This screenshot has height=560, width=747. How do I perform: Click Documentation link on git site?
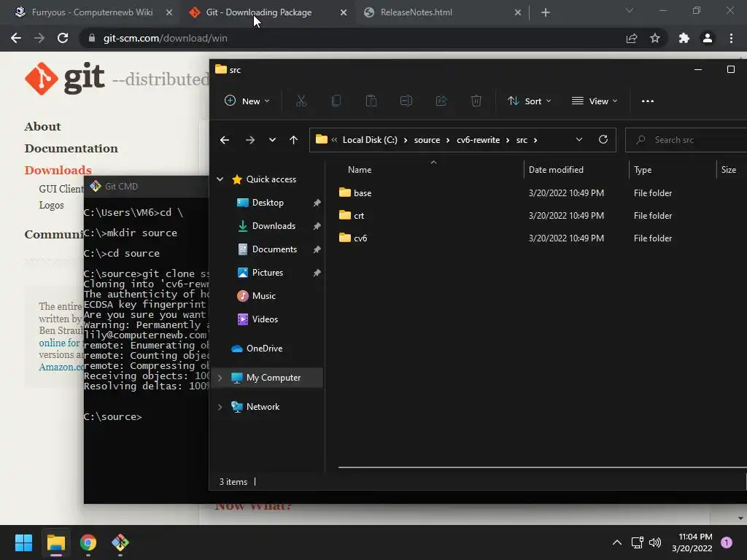point(71,148)
